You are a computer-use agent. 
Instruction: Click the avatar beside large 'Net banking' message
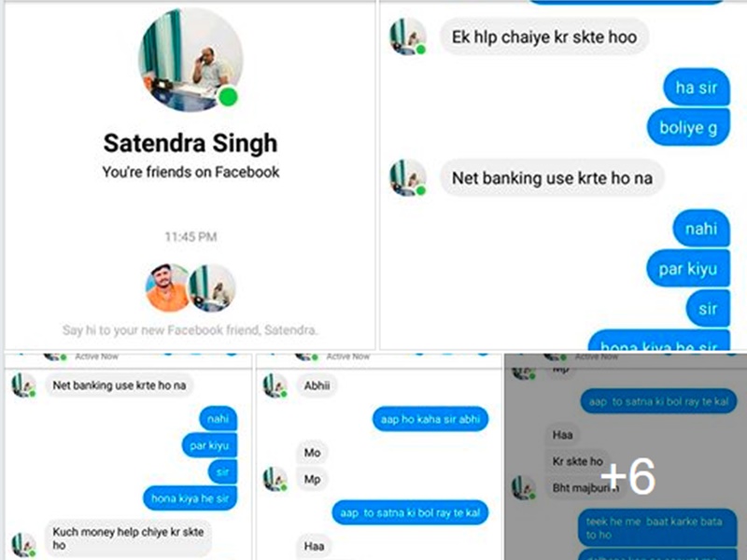point(408,177)
